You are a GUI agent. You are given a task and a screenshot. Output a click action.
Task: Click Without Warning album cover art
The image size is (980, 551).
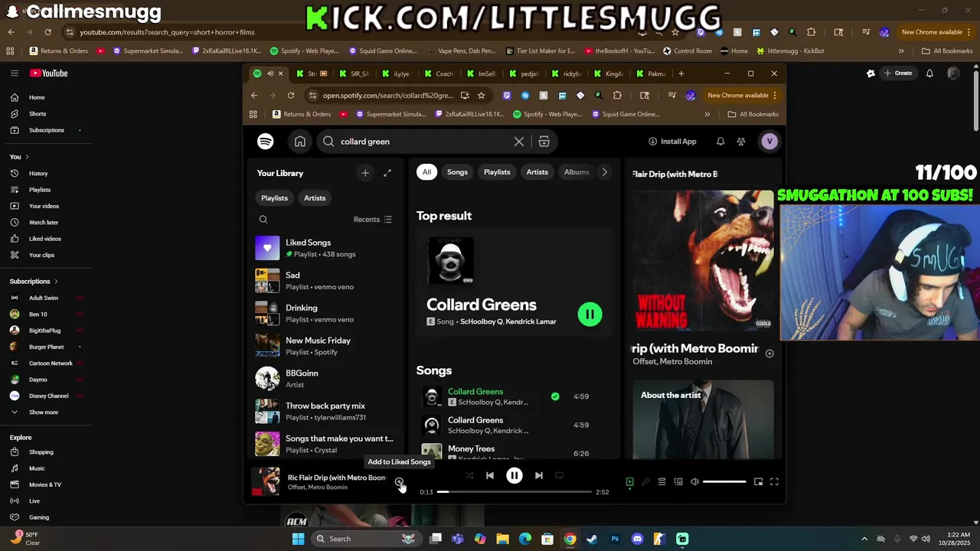pyautogui.click(x=703, y=261)
